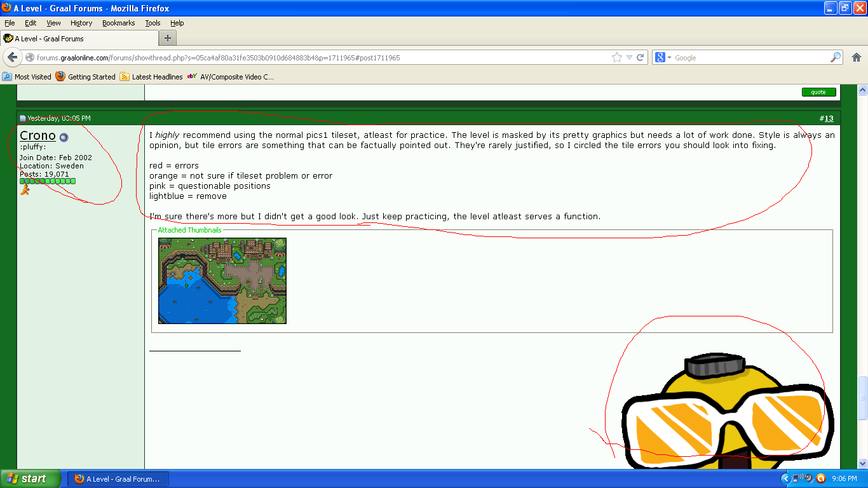Click the orange Avast icon in system tray

pos(820,478)
